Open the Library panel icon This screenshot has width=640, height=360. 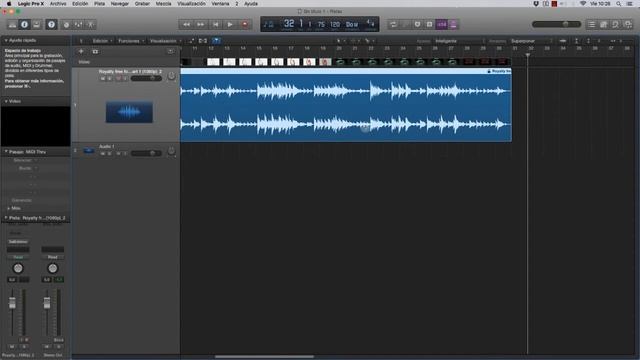pyautogui.click(x=13, y=24)
